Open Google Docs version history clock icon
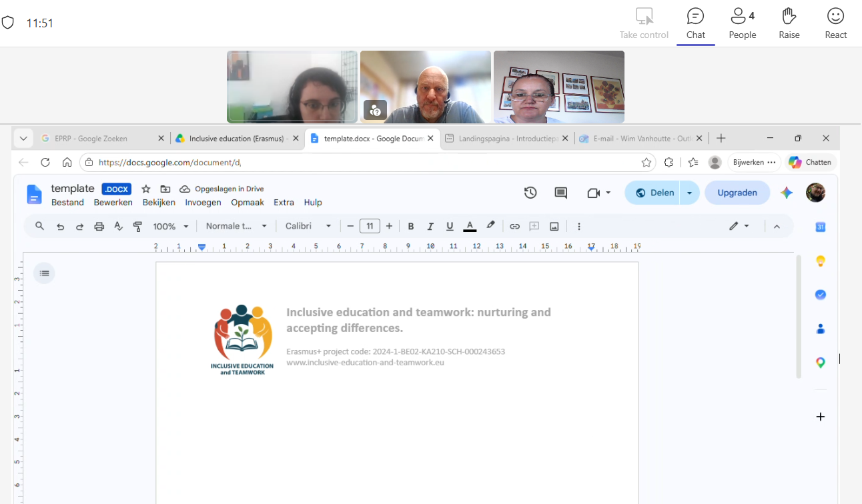862x504 pixels. 530,193
